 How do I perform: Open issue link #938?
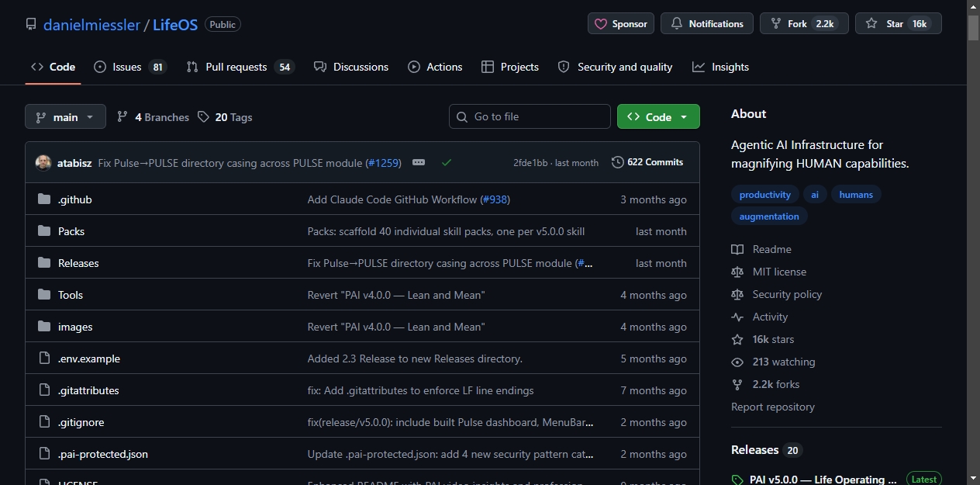(494, 199)
